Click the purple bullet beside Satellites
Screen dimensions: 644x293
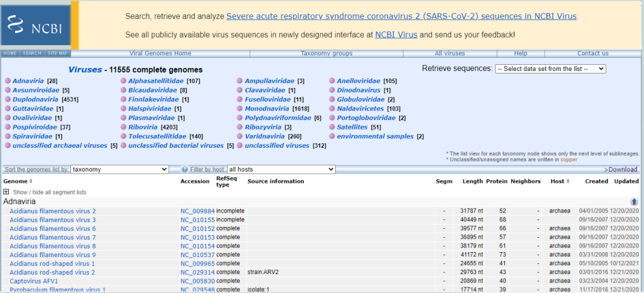click(x=332, y=127)
